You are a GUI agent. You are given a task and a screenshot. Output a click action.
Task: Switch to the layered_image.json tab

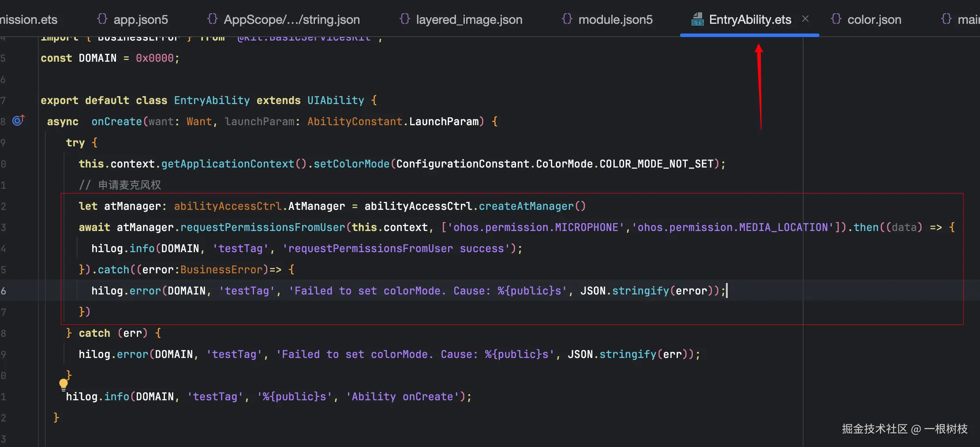[x=461, y=19]
